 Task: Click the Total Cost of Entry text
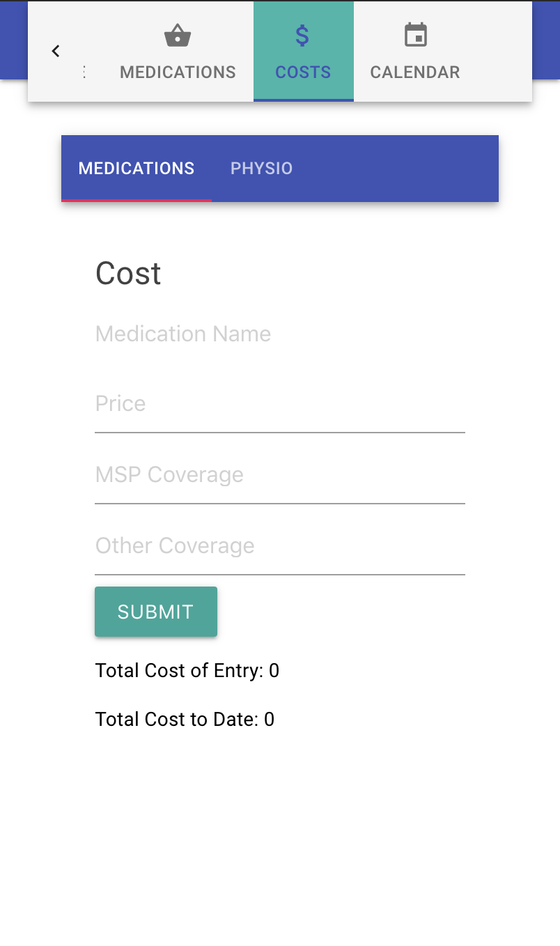pos(187,671)
